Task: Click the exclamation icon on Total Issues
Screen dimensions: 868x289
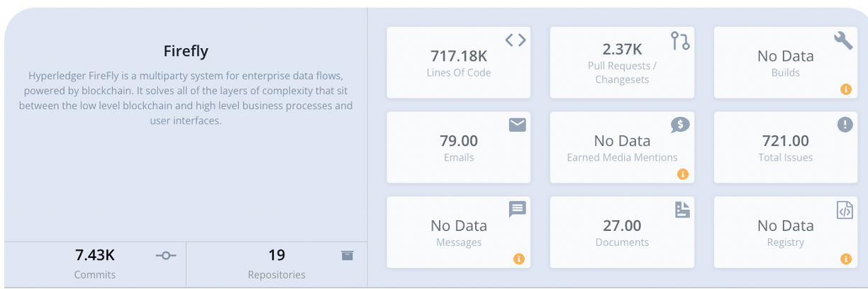Action: click(845, 125)
